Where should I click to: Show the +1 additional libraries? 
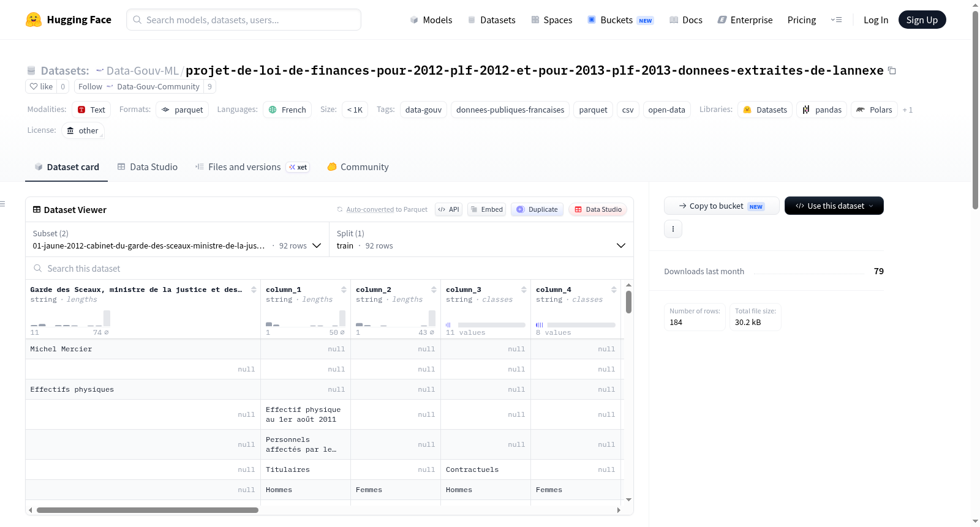[x=908, y=110]
